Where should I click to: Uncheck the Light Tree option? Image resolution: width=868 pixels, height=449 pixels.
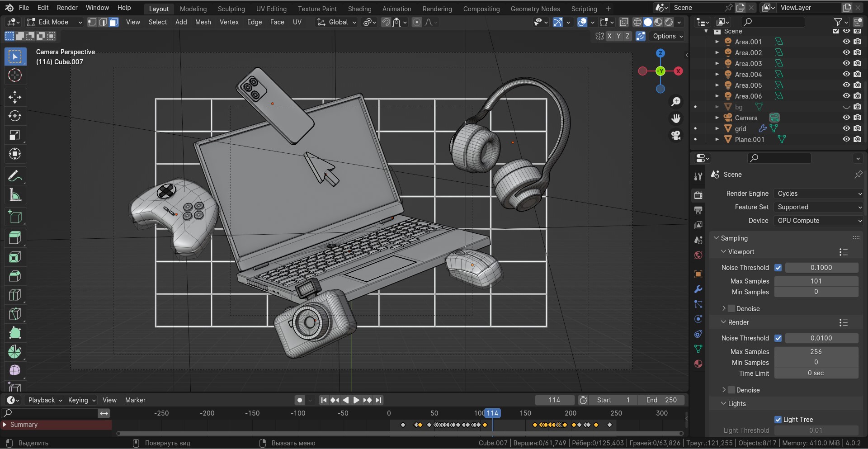point(778,420)
